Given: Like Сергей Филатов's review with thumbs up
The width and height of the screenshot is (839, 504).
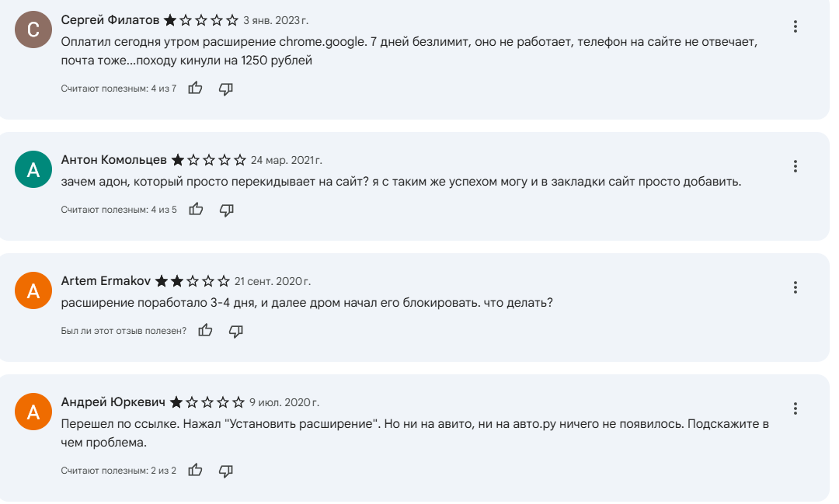Looking at the screenshot, I should (196, 89).
